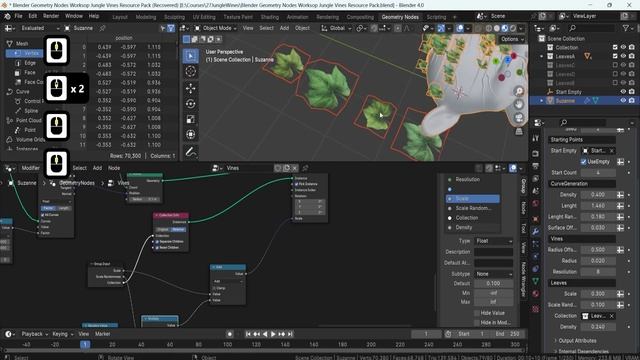Jump to the timeline end frame
This screenshot has width=640, height=360.
coord(290,334)
